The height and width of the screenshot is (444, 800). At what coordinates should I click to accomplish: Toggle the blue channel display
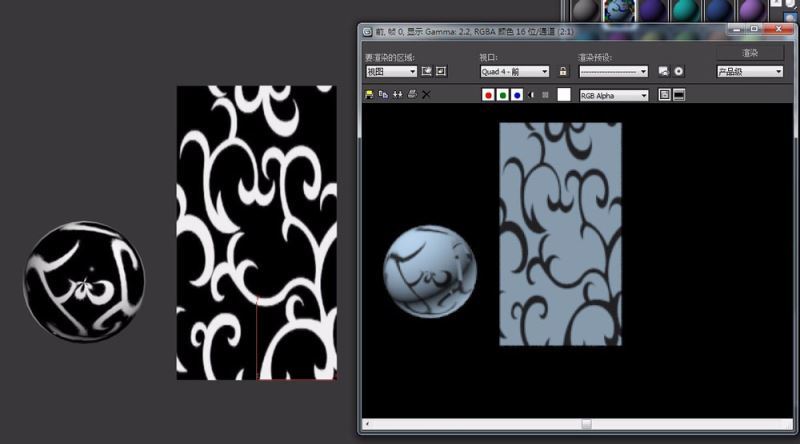pos(516,95)
